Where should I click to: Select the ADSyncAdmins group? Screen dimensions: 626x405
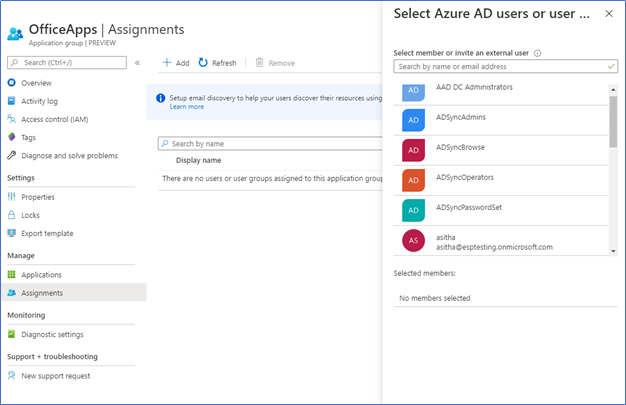point(501,120)
